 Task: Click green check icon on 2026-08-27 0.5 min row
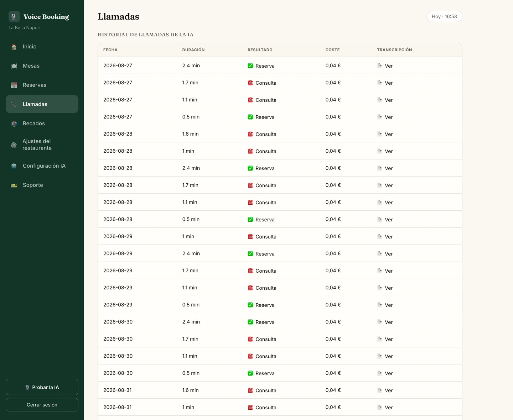pyautogui.click(x=250, y=117)
